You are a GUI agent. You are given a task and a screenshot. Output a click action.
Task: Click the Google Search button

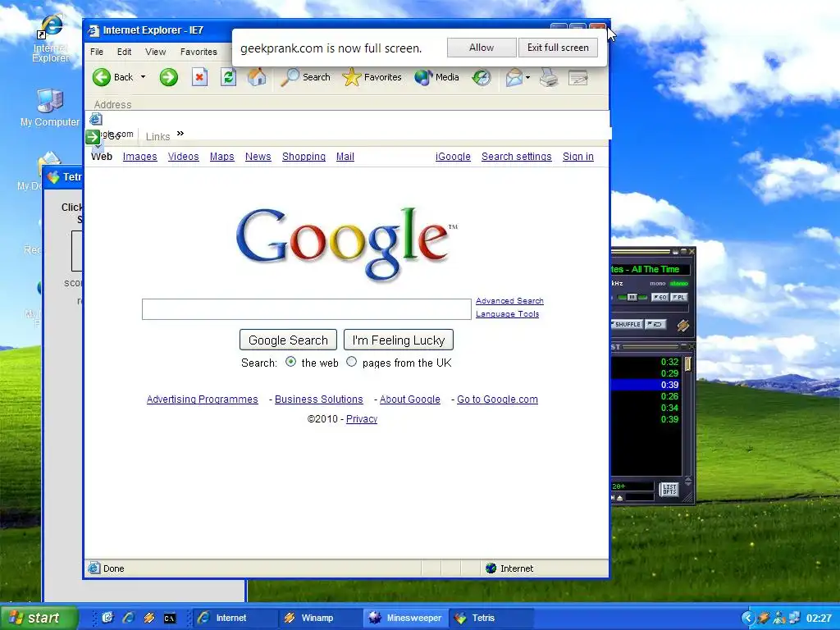click(x=288, y=340)
